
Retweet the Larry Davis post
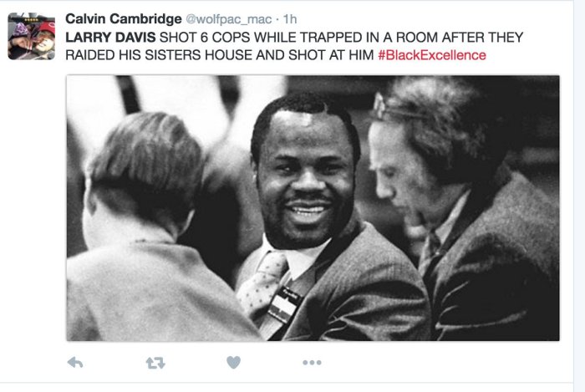pos(155,363)
